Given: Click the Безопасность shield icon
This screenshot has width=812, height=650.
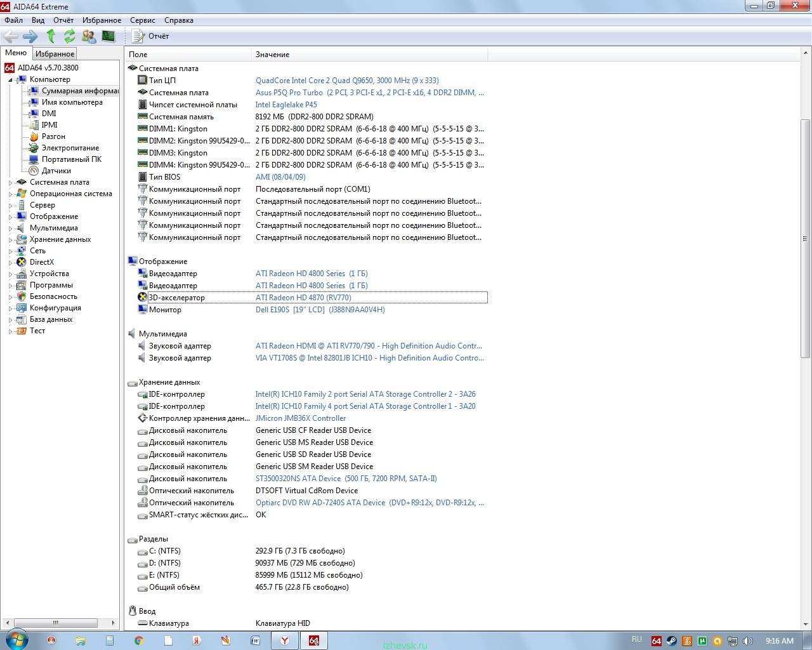Looking at the screenshot, I should click(22, 296).
